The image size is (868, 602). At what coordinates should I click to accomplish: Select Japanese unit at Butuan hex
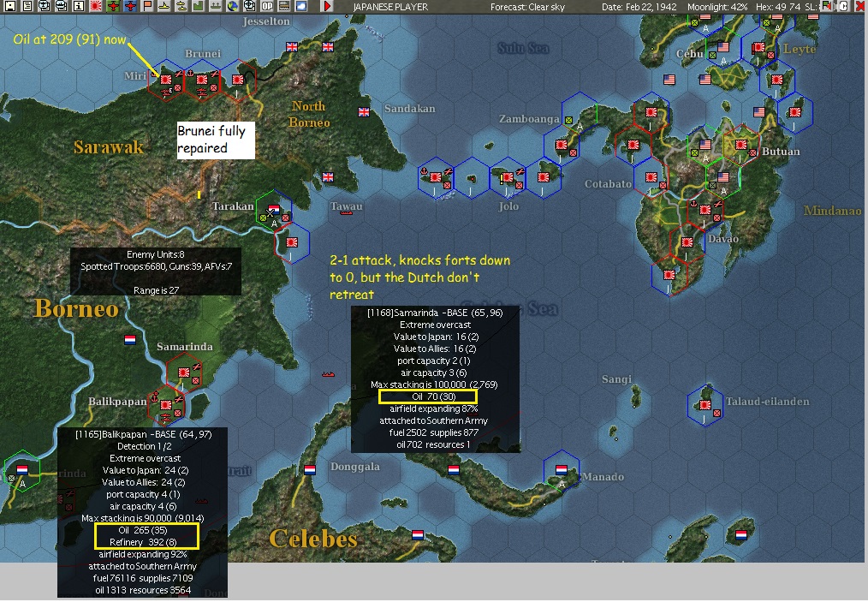(x=741, y=145)
